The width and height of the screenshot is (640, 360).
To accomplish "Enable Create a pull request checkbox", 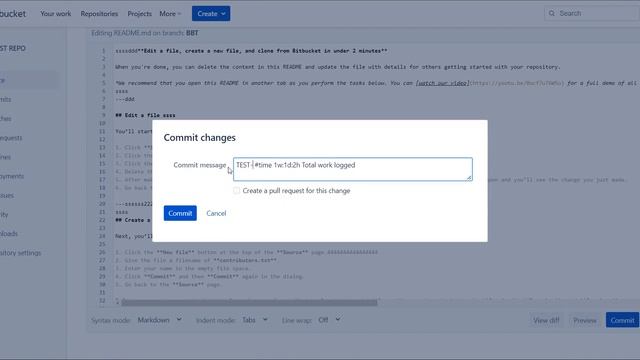I will (x=236, y=191).
